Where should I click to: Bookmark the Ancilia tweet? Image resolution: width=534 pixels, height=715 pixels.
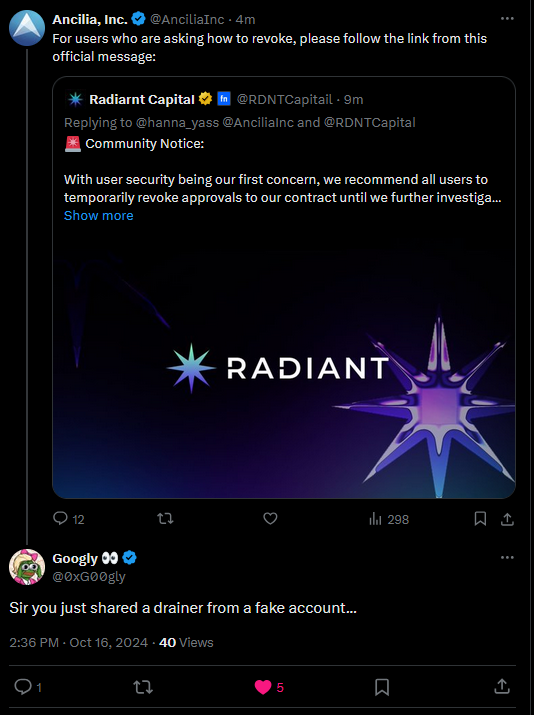tap(480, 518)
